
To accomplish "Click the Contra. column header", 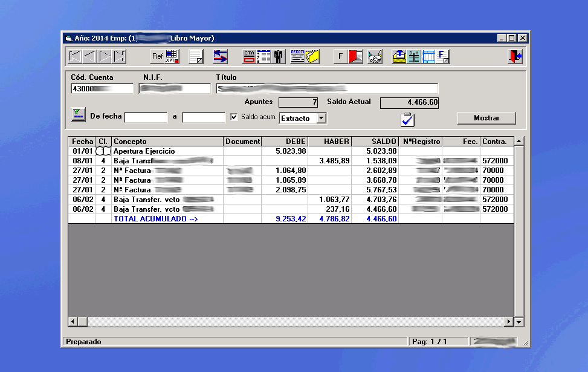I will [x=497, y=142].
